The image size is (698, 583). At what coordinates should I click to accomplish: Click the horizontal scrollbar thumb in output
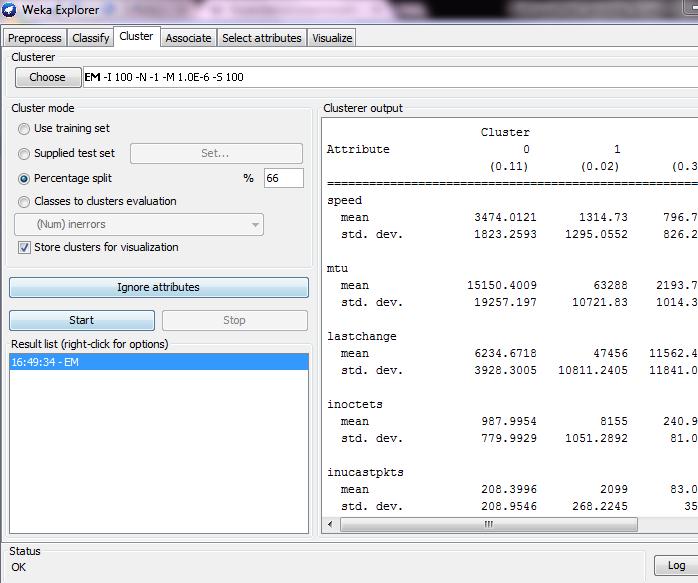point(489,524)
